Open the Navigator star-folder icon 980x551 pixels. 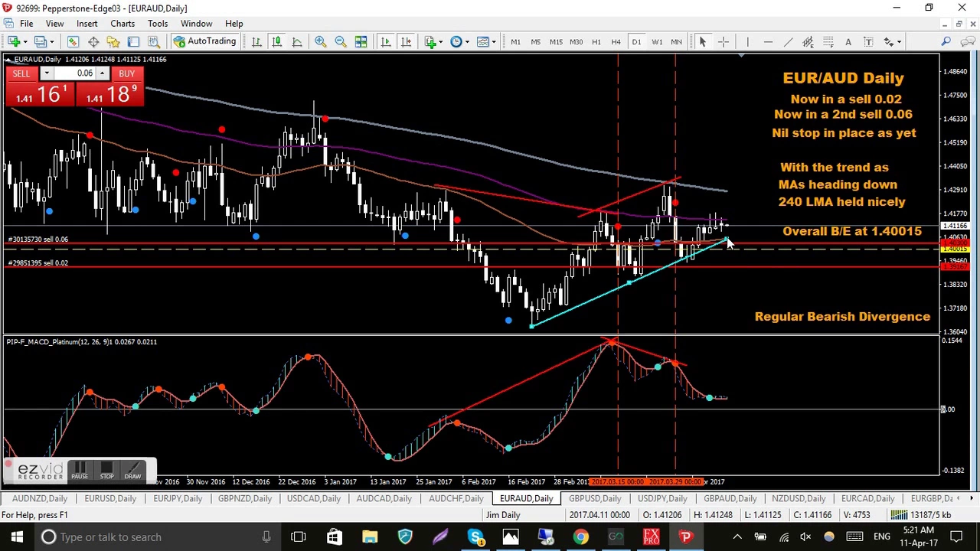[x=113, y=41]
